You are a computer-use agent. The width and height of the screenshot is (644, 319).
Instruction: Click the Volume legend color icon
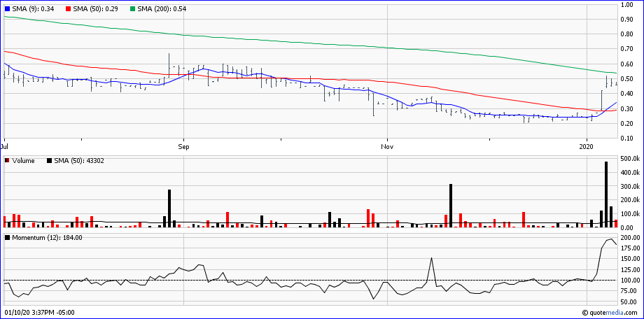[x=7, y=161]
